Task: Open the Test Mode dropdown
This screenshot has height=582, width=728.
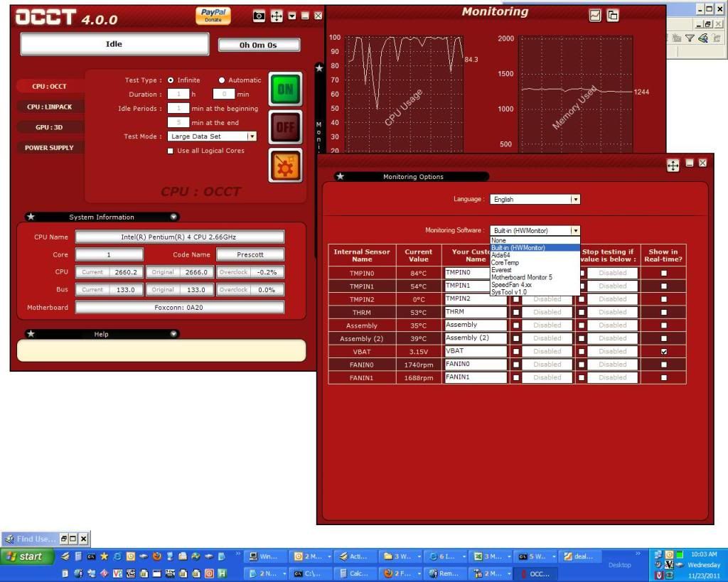Action: pyautogui.click(x=252, y=136)
